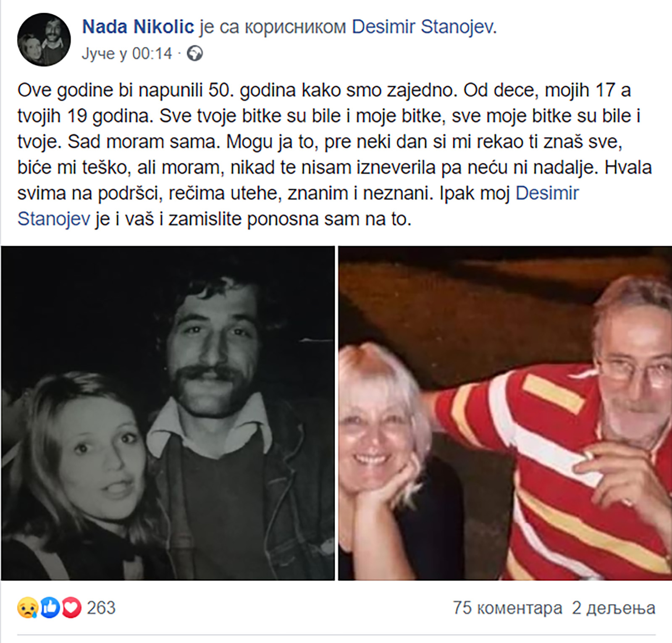Click the globe next to the timestamp
This screenshot has width=672, height=643.
(196, 54)
